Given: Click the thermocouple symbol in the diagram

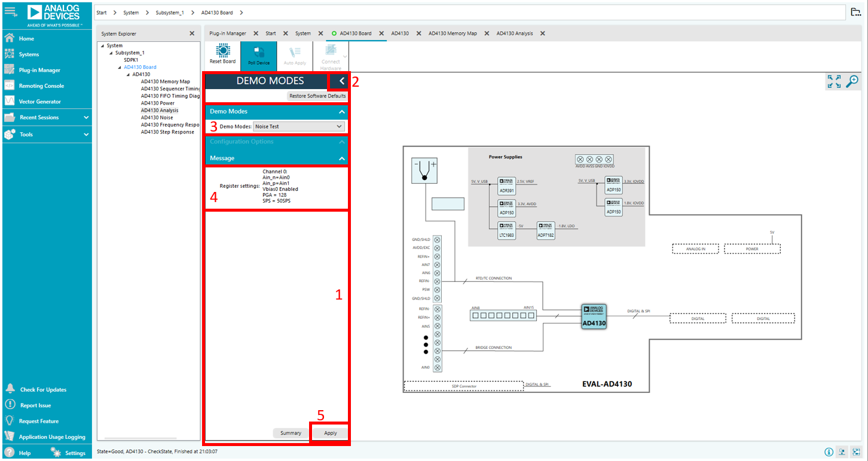Looking at the screenshot, I should pos(425,171).
